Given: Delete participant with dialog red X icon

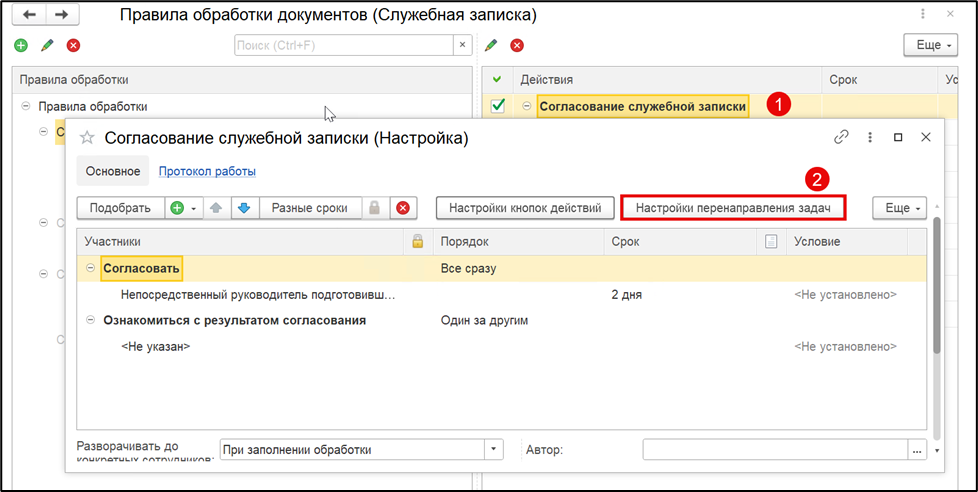Looking at the screenshot, I should [403, 208].
